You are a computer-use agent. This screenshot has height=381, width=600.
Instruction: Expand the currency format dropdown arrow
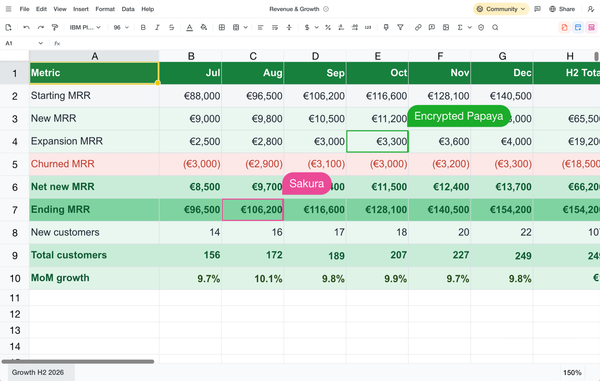(316, 27)
